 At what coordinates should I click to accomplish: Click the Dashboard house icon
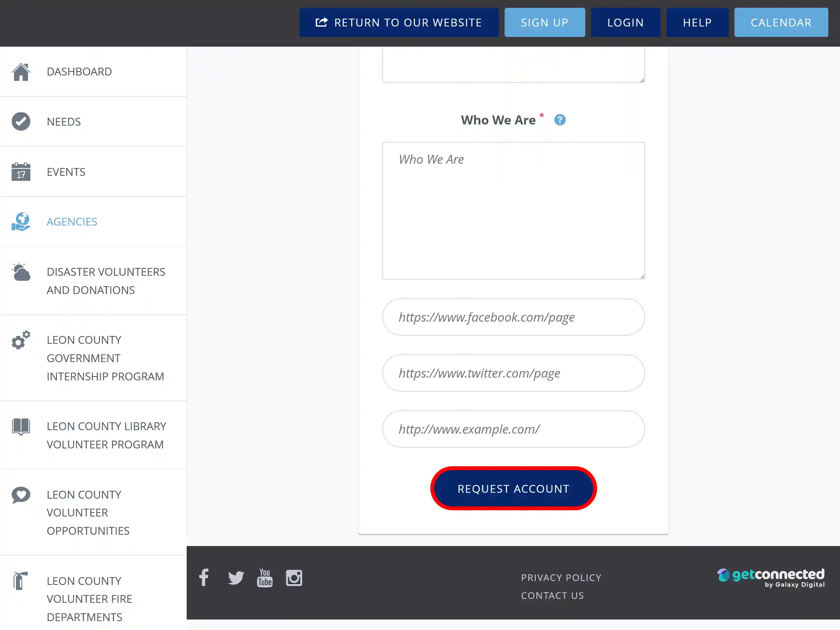coord(21,72)
